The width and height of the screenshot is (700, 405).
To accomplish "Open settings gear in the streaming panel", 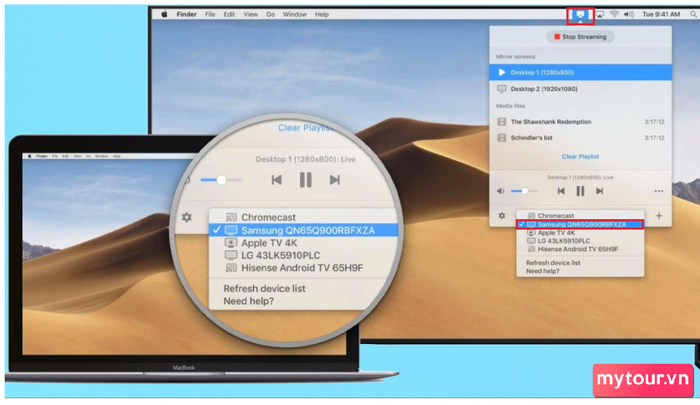I will pos(502,216).
